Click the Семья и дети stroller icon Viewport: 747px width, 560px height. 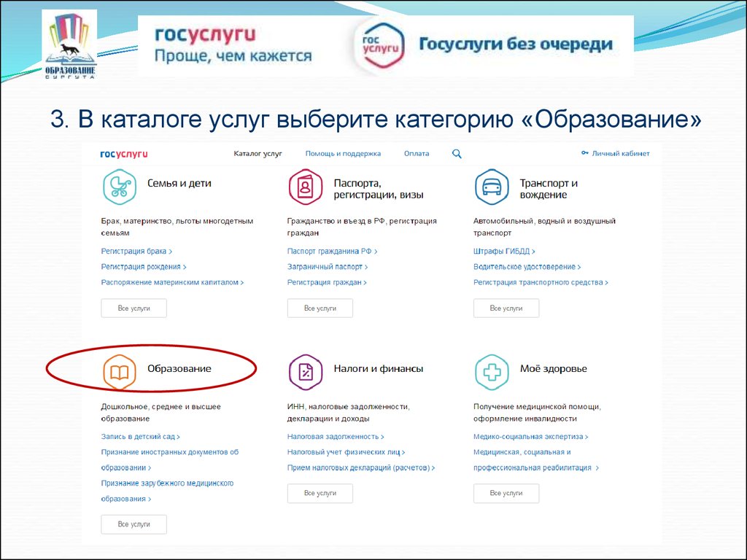tap(119, 187)
